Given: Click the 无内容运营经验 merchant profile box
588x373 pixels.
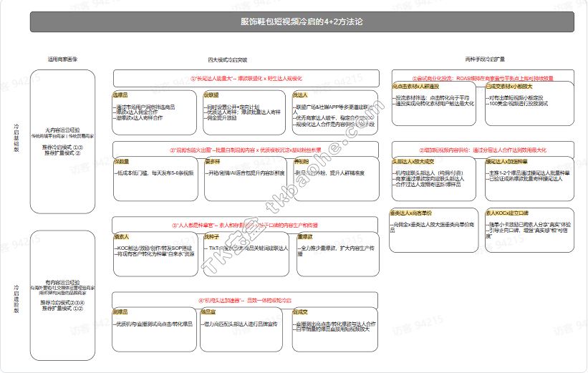Looking at the screenshot, I should [x=63, y=137].
